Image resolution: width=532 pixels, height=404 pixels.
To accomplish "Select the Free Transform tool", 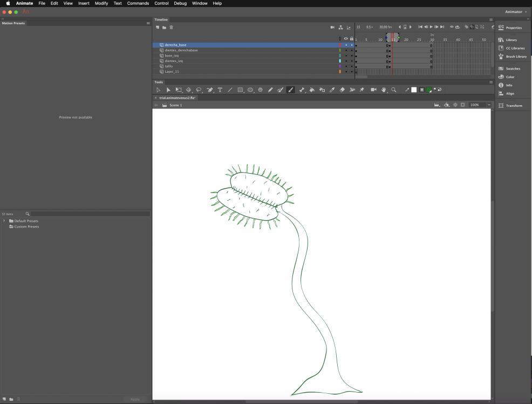I will (179, 90).
